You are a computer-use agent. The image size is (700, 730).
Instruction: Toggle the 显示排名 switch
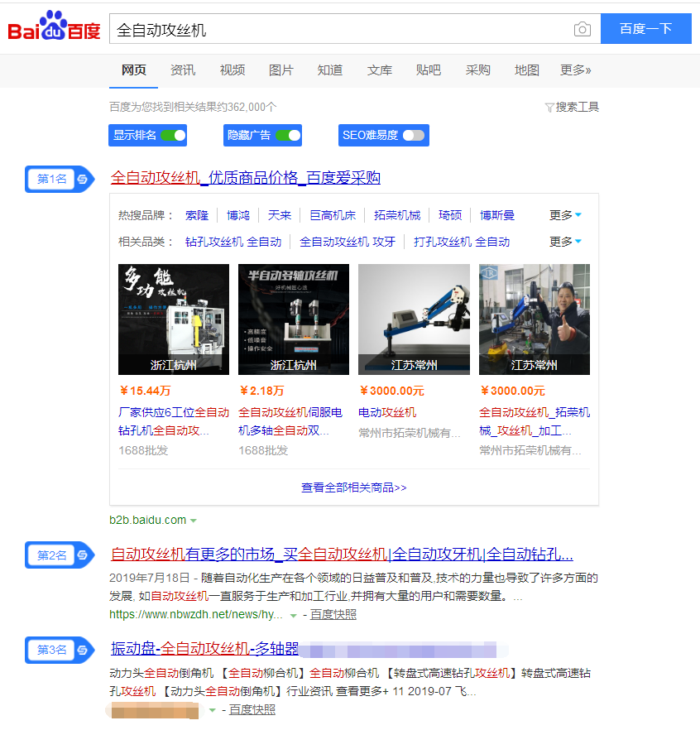point(173,136)
